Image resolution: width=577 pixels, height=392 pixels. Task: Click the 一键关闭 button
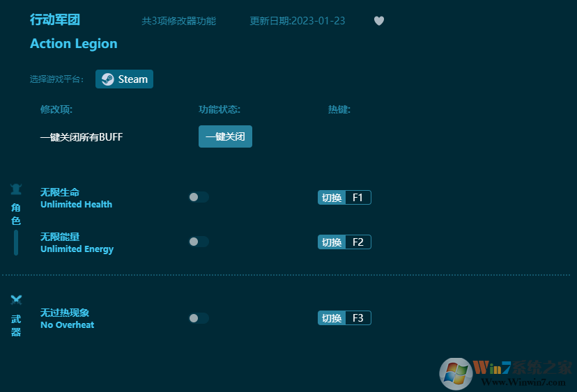[225, 136]
